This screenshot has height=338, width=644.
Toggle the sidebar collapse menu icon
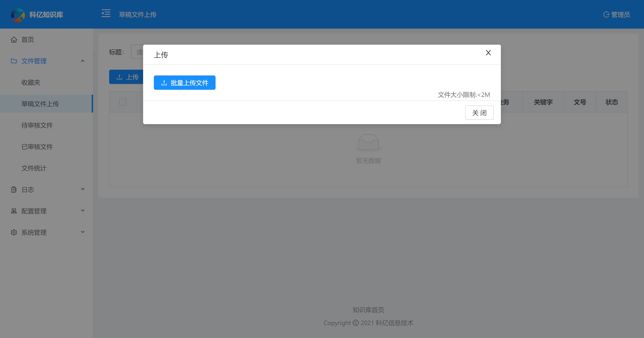[x=106, y=13]
